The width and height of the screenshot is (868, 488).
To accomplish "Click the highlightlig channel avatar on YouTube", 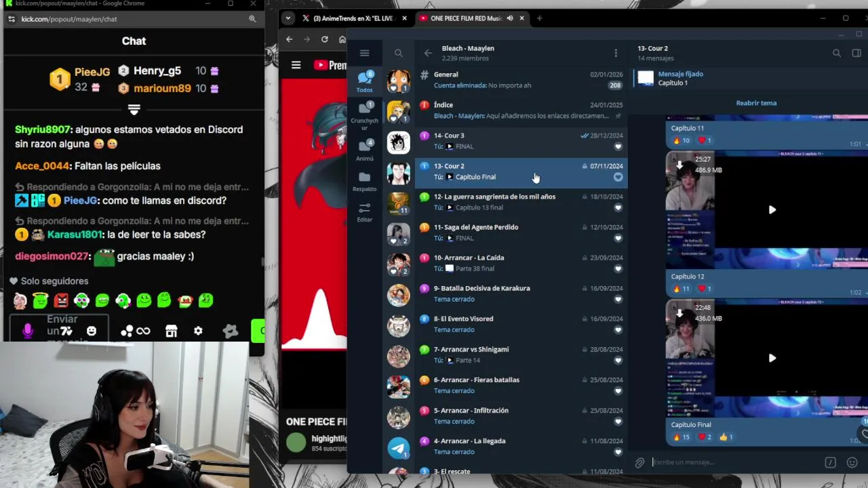I will (x=296, y=443).
